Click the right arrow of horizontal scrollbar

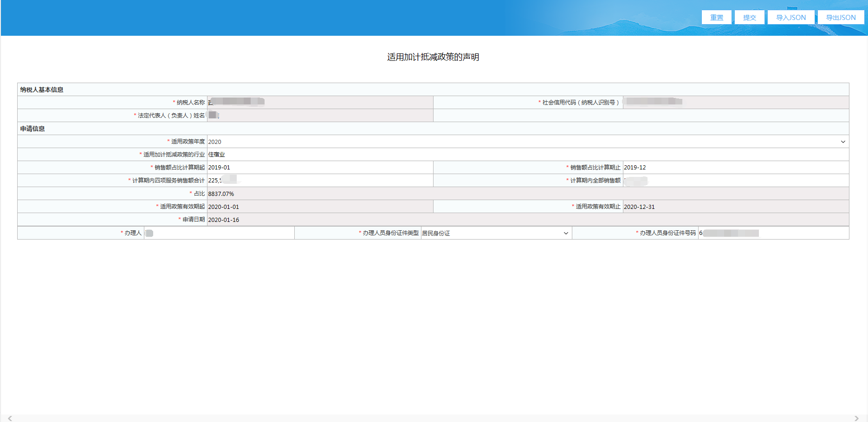tap(856, 418)
